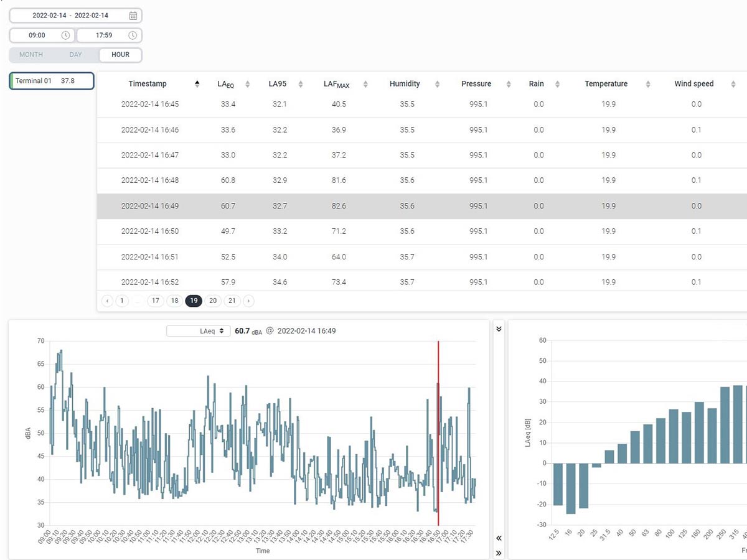Sort table by Temperature column arrows

(x=648, y=84)
